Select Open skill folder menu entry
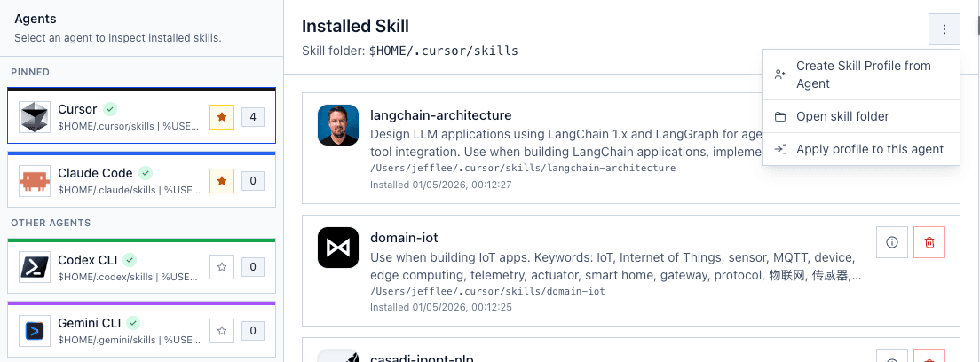The image size is (980, 362). (x=861, y=116)
